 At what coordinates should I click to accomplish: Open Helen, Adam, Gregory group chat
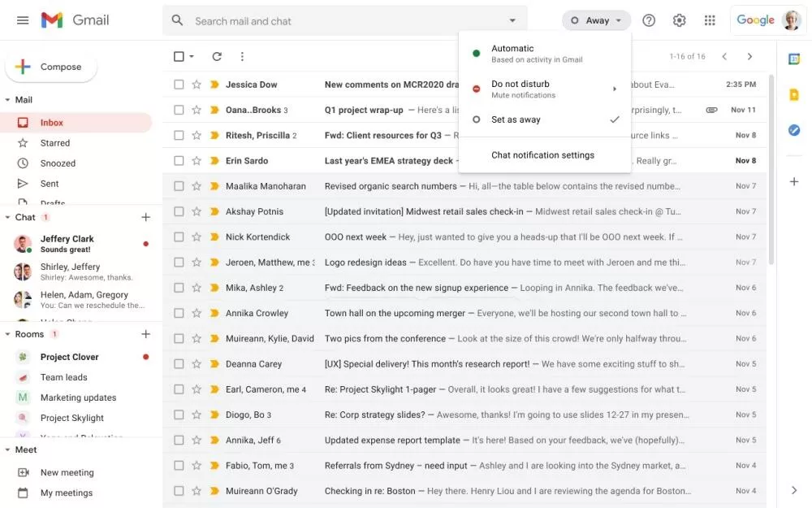coord(80,300)
